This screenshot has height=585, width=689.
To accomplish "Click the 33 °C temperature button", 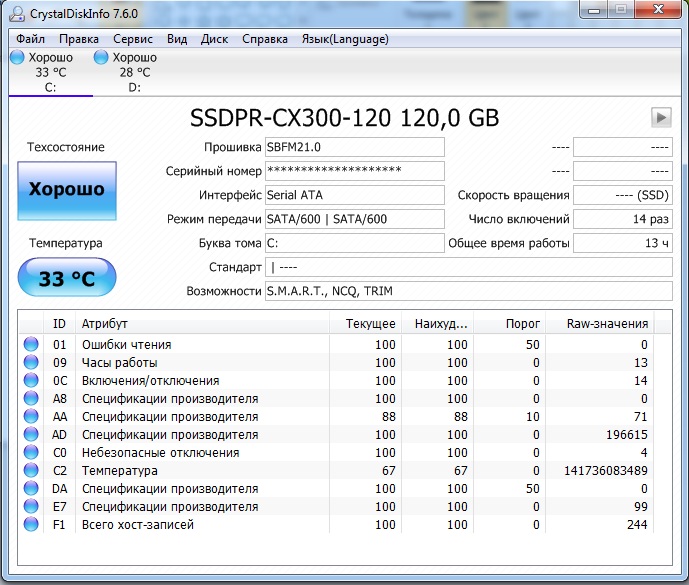I will pyautogui.click(x=67, y=278).
